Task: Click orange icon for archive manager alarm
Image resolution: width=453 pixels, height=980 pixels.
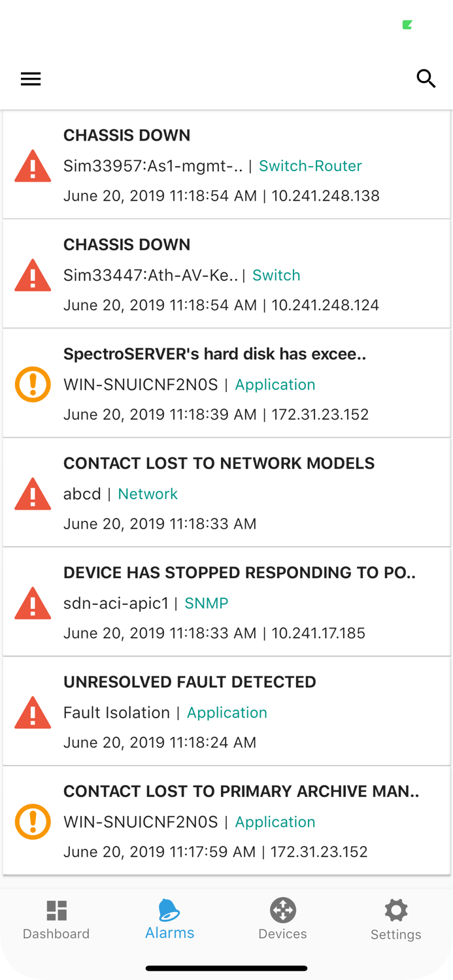Action: tap(33, 821)
